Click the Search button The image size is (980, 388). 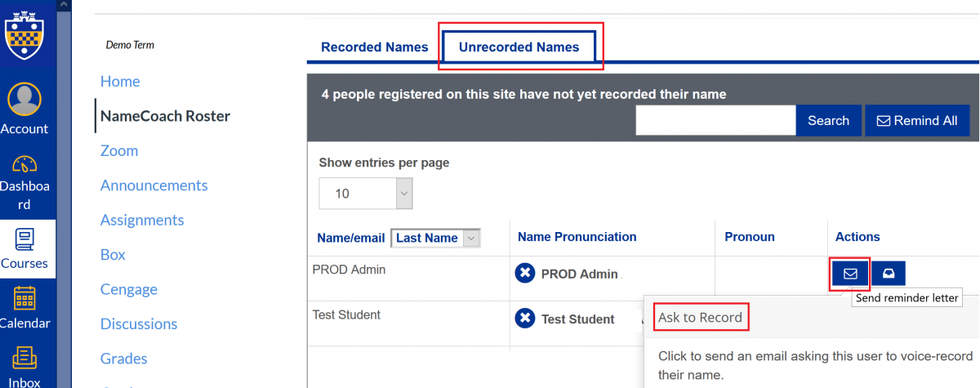[x=828, y=120]
